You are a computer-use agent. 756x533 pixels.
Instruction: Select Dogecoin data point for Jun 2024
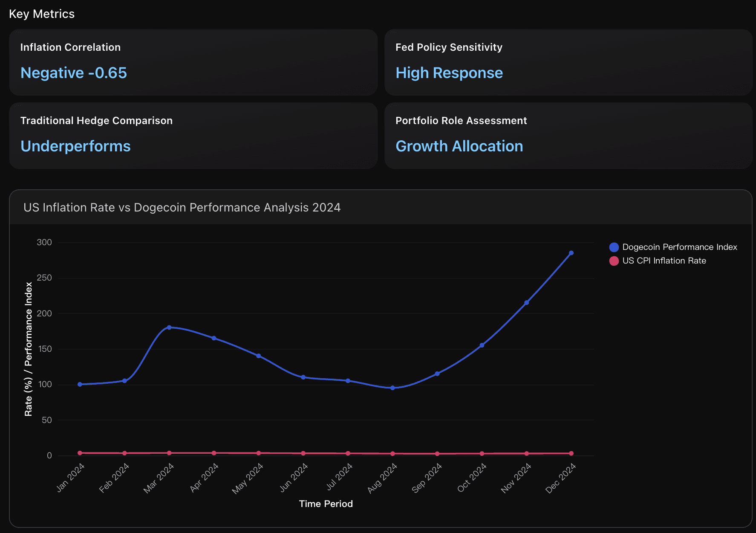[303, 377]
